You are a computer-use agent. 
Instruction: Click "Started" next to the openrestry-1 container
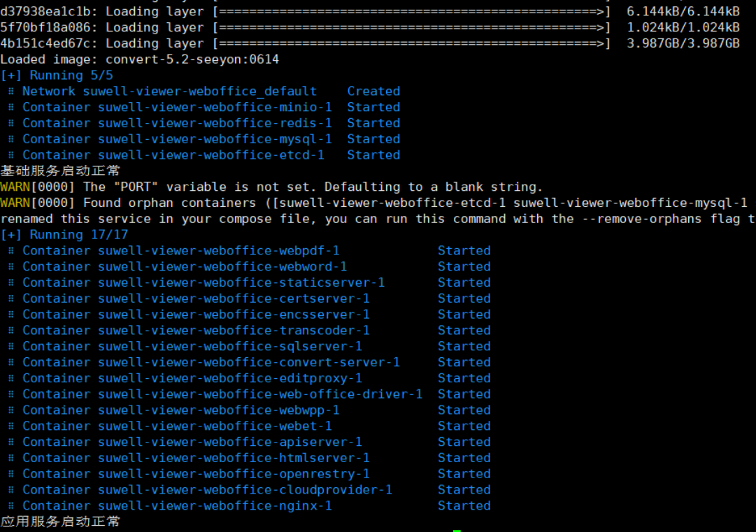tap(464, 474)
